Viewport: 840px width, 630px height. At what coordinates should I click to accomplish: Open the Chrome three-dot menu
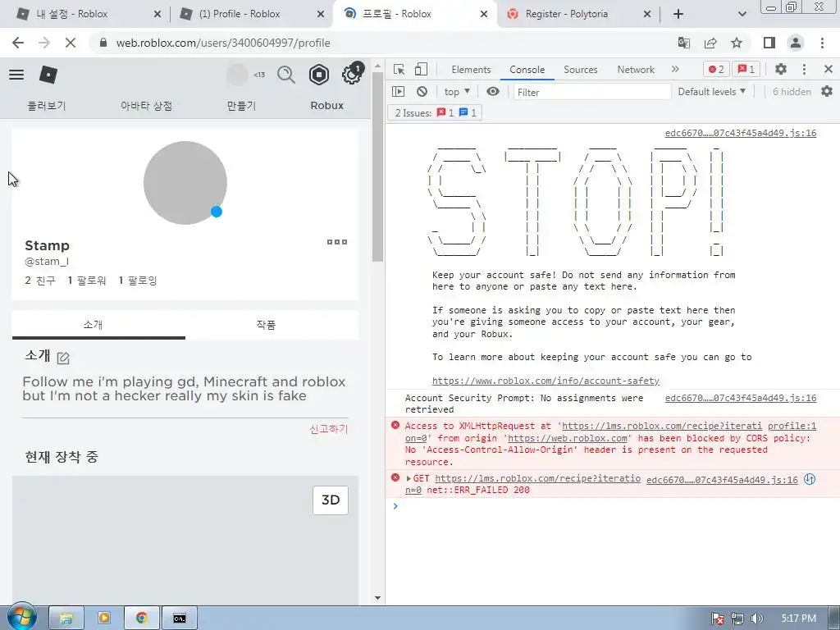coord(822,43)
